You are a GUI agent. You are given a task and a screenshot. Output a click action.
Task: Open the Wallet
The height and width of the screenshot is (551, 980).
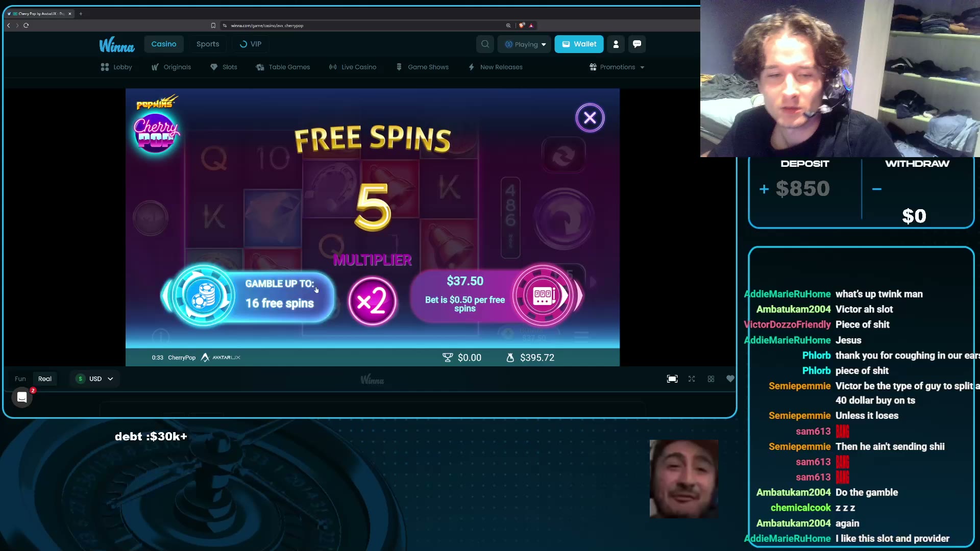(x=579, y=44)
